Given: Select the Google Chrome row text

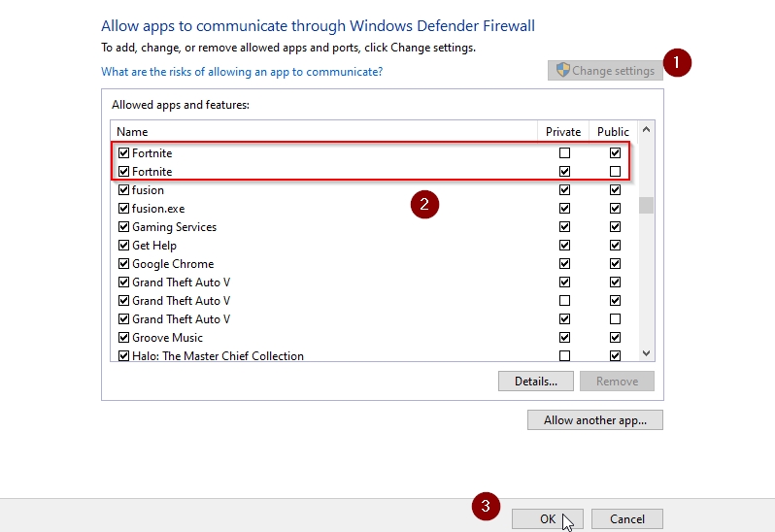Looking at the screenshot, I should pyautogui.click(x=173, y=264).
